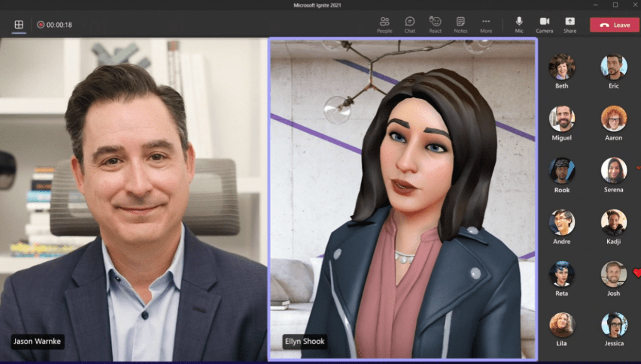Maximize the Teams meeting window
641x364 pixels.
(x=615, y=5)
